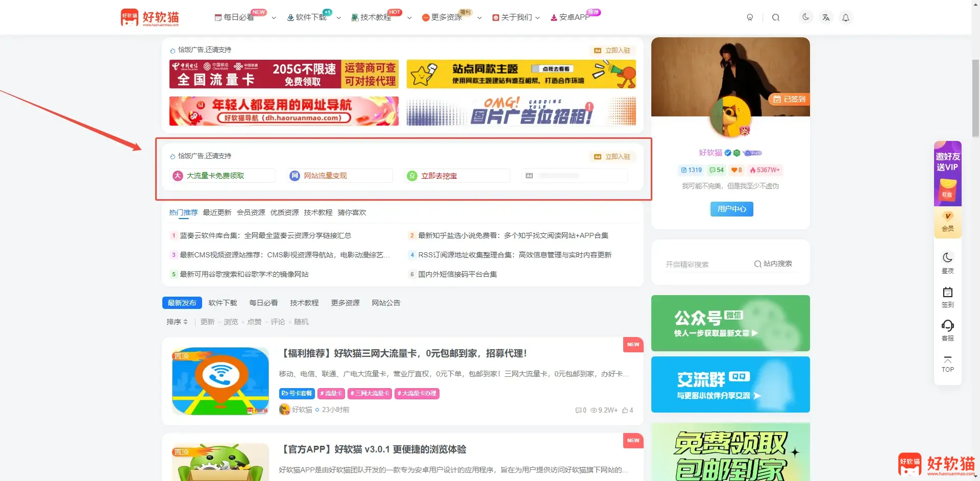The image size is (980, 481).
Task: Open the 安卓APP header menu item
Action: (571, 17)
